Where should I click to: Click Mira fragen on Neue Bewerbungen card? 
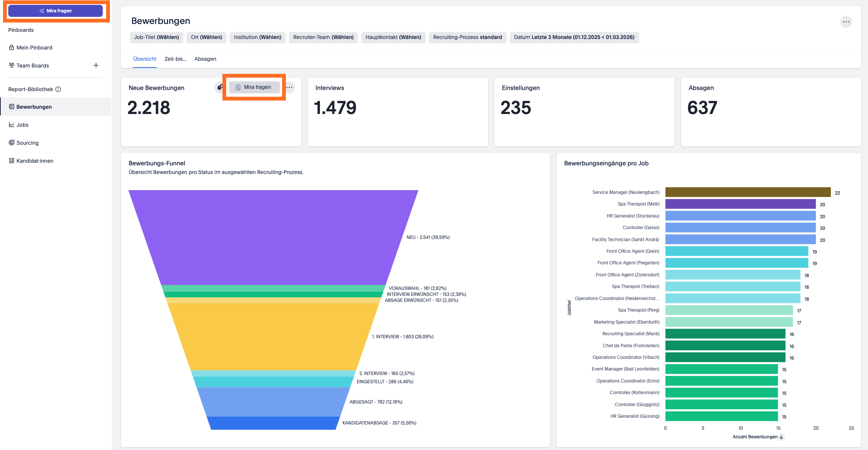254,87
